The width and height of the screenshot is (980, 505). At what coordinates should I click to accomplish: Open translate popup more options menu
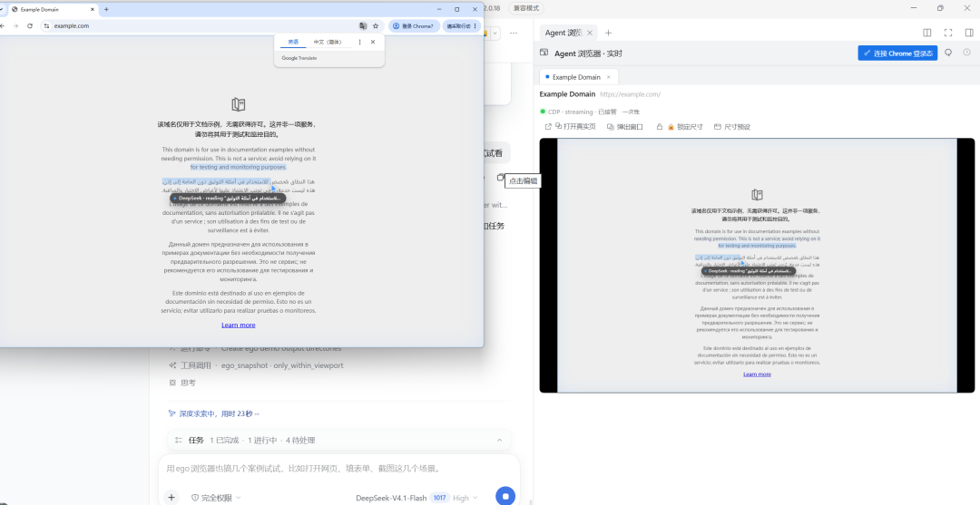coord(359,42)
